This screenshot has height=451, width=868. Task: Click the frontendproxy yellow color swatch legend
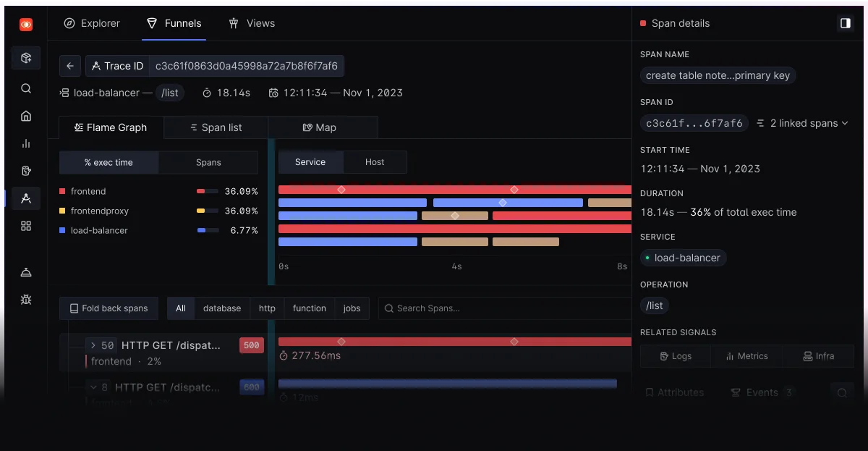pyautogui.click(x=63, y=211)
